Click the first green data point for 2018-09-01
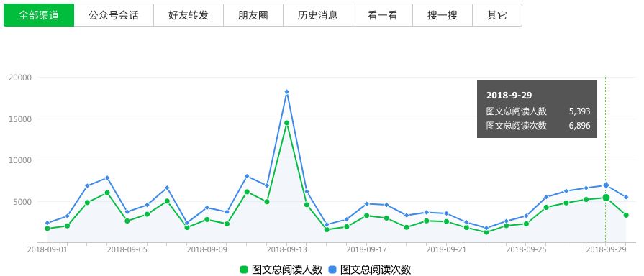 click(x=47, y=229)
